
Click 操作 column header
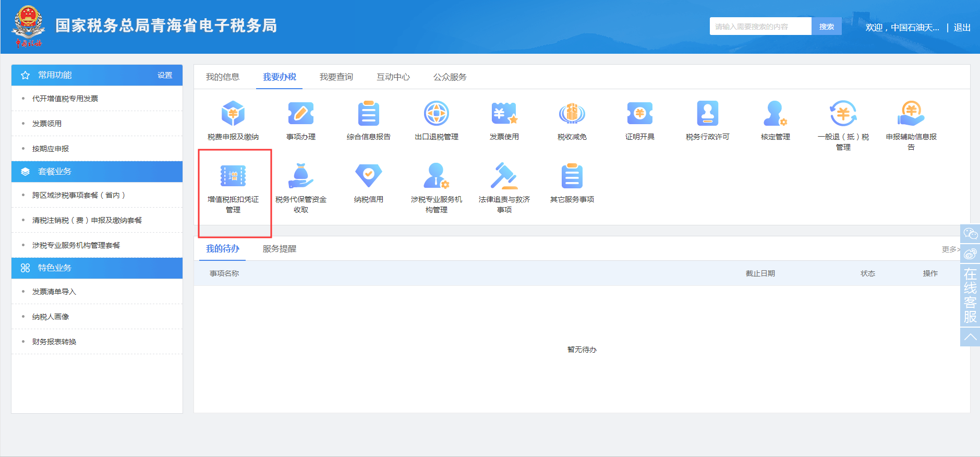(930, 273)
